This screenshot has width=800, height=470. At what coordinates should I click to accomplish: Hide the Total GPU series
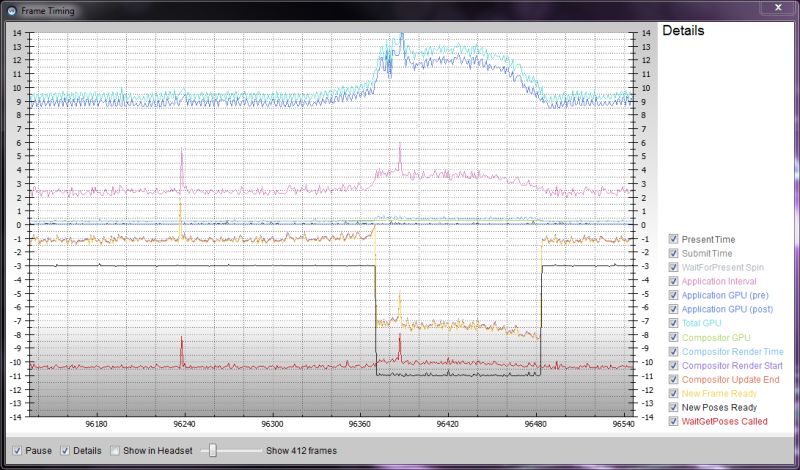click(673, 323)
